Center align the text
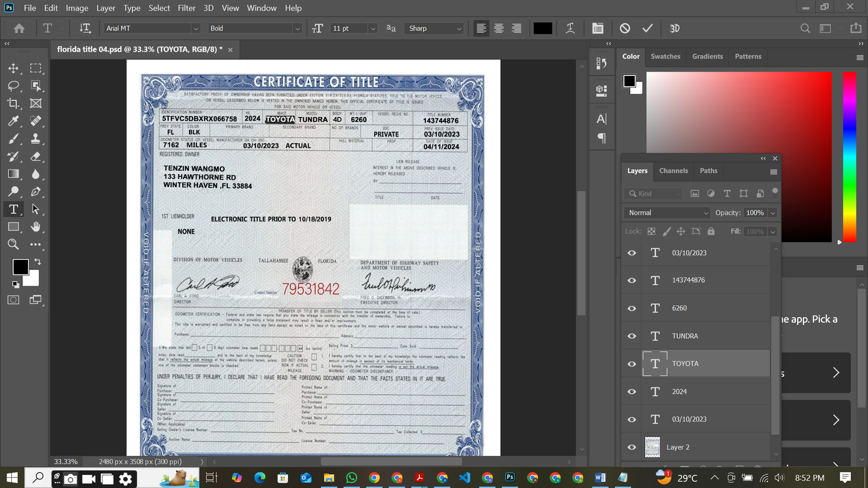Viewport: 868px width, 488px height. point(499,28)
